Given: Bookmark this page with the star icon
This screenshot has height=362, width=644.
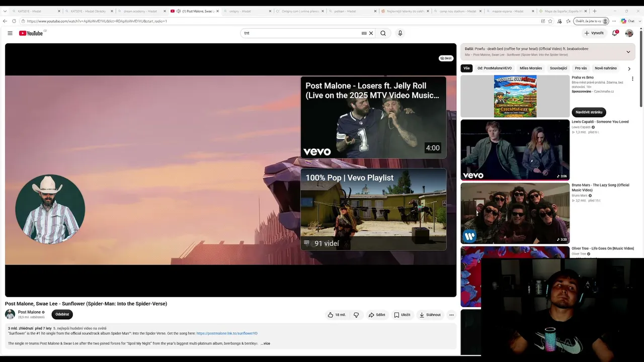Looking at the screenshot, I should (x=550, y=21).
